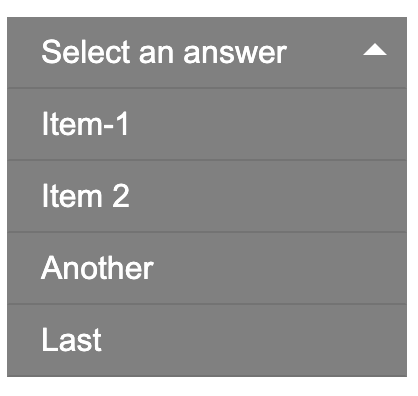The width and height of the screenshot is (418, 396).
Task: Choose Last as the answer
Action: pyautogui.click(x=207, y=340)
